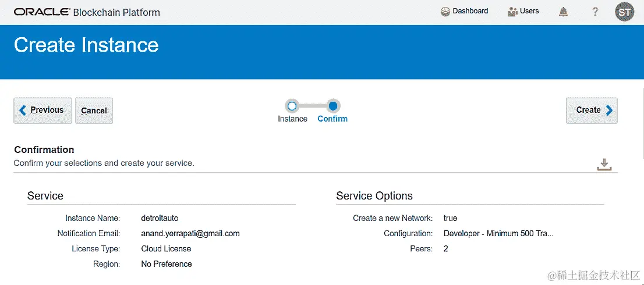Select the Instance step circle
The image size is (644, 285).
[x=292, y=106]
